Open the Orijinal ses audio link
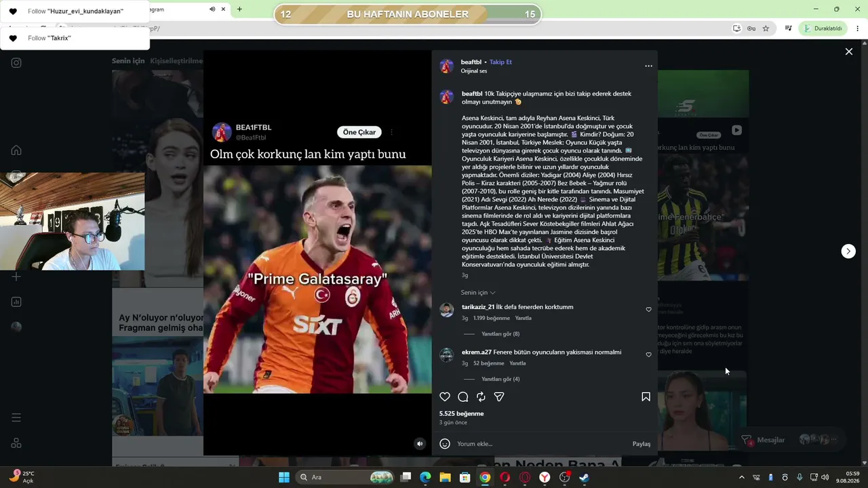Image resolution: width=868 pixels, height=488 pixels. tap(474, 71)
